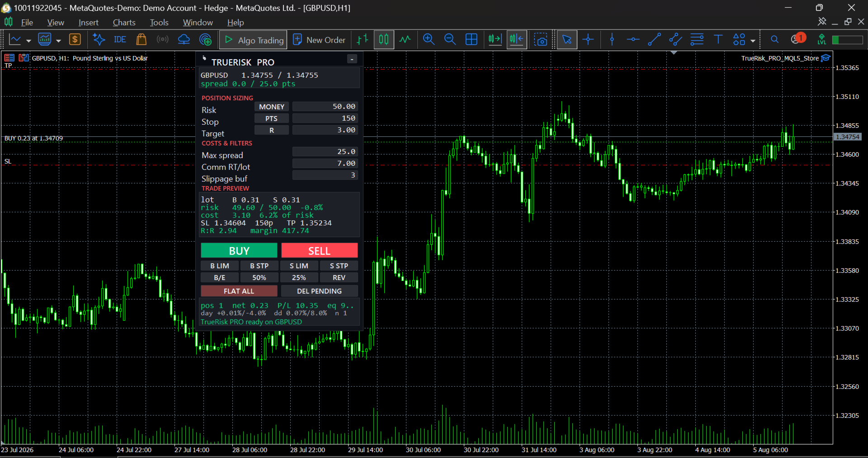868x458 pixels.
Task: Select the vertical line drawing tool
Action: 612,40
